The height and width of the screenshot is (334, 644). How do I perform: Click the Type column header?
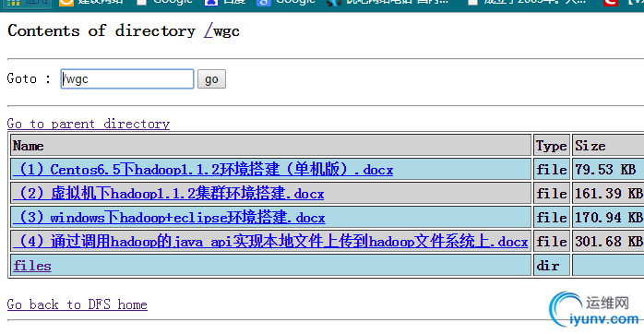(x=552, y=146)
